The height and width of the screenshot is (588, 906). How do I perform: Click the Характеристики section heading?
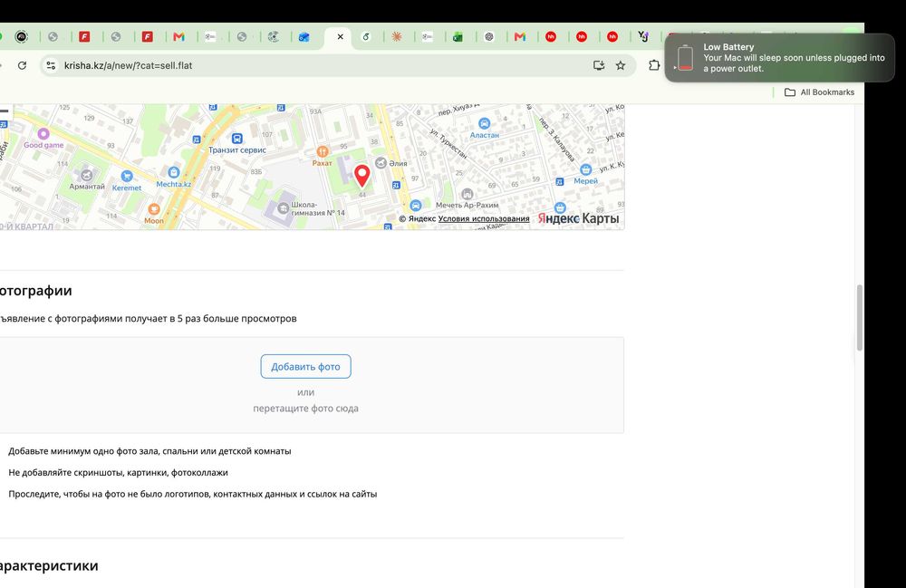[x=49, y=565]
